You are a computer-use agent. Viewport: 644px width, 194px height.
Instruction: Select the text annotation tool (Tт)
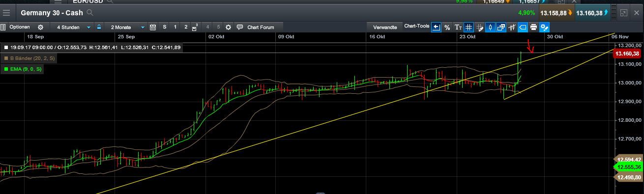458,27
